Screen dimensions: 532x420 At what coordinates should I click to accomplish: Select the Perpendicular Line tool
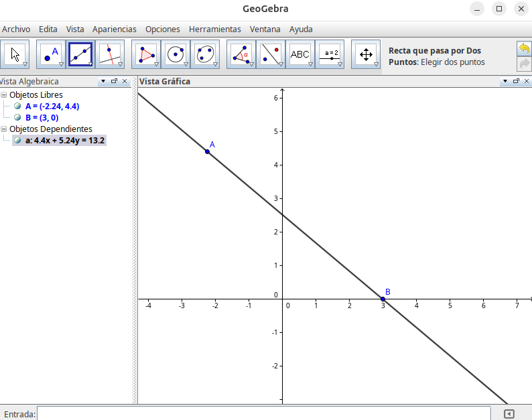coord(109,54)
